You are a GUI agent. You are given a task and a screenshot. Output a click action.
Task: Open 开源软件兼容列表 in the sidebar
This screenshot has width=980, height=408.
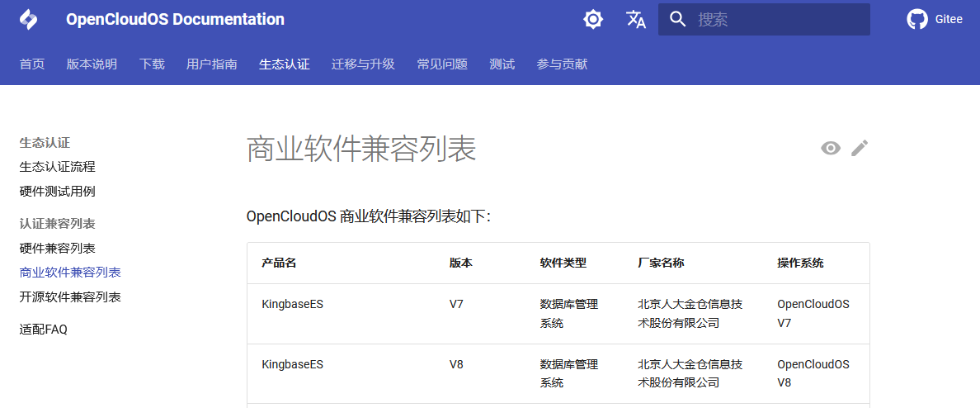point(70,297)
